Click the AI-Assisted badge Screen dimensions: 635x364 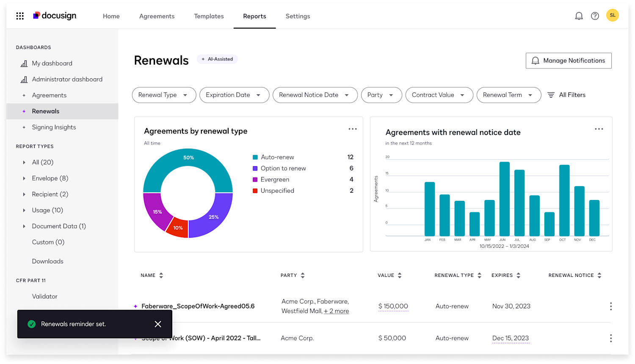217,59
